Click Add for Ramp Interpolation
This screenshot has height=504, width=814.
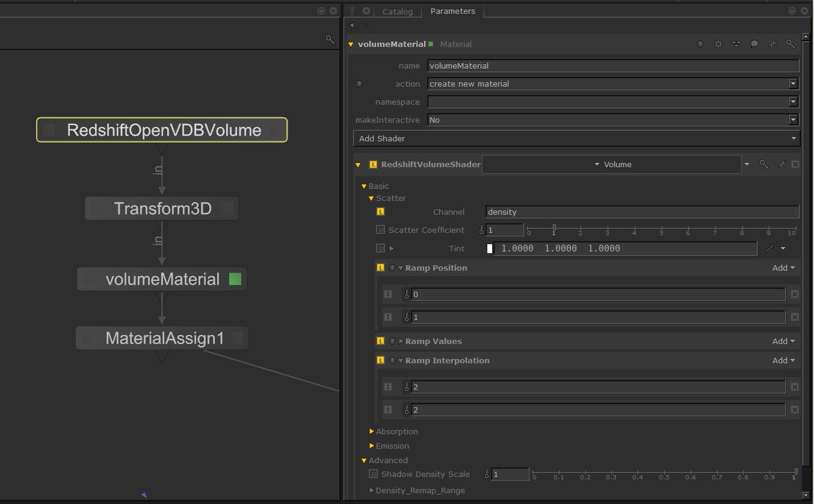point(783,360)
